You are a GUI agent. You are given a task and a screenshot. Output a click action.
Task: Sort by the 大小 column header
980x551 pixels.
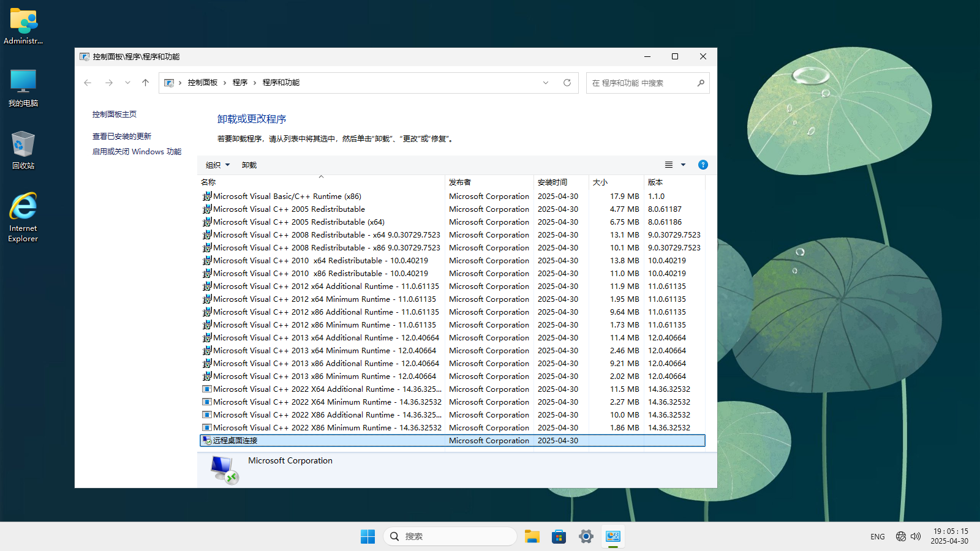point(616,182)
